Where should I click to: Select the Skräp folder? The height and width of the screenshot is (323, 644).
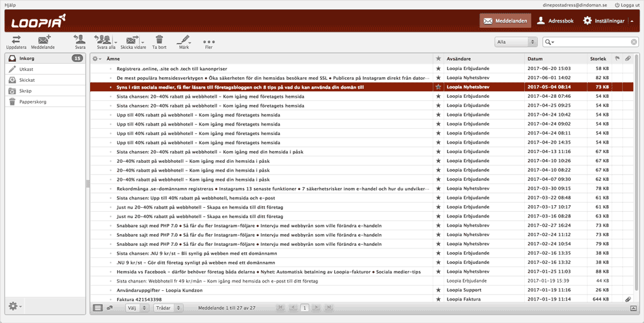(x=45, y=91)
